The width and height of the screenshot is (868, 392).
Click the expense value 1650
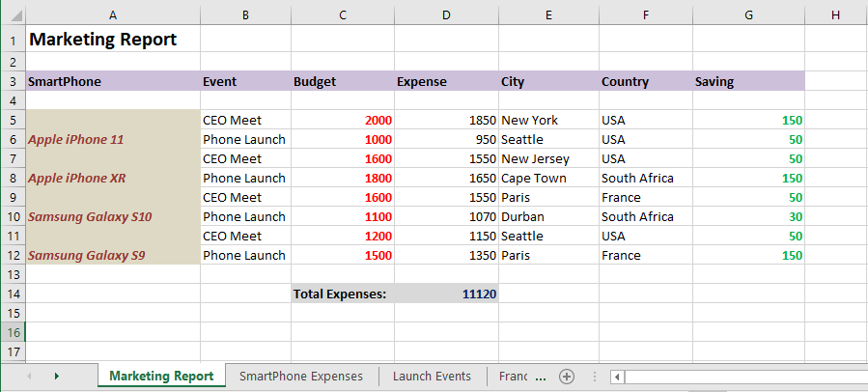click(x=446, y=179)
